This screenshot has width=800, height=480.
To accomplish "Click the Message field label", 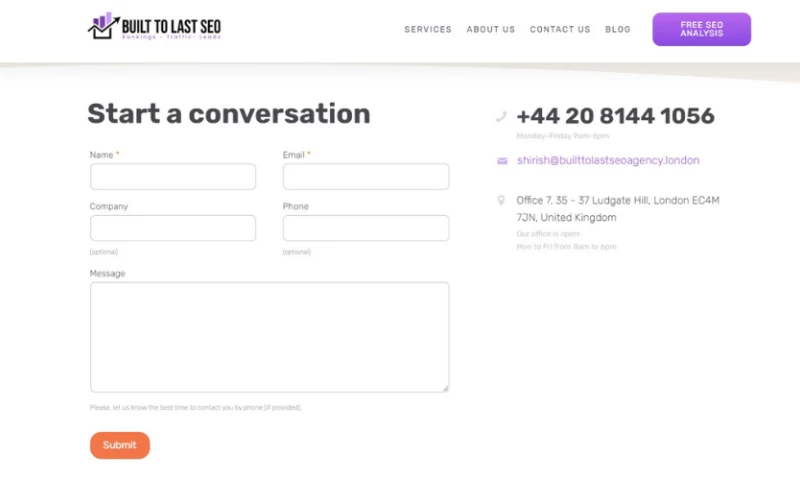I will click(x=107, y=273).
